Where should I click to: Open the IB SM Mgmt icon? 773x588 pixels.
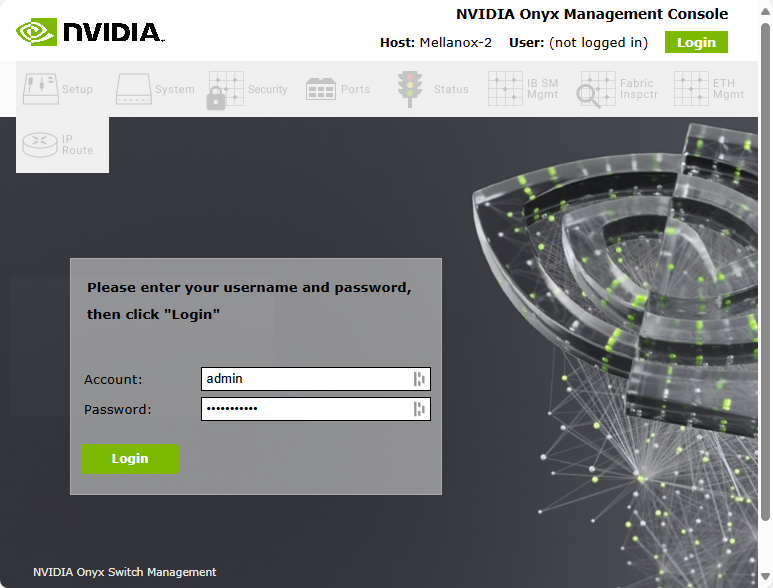point(505,89)
